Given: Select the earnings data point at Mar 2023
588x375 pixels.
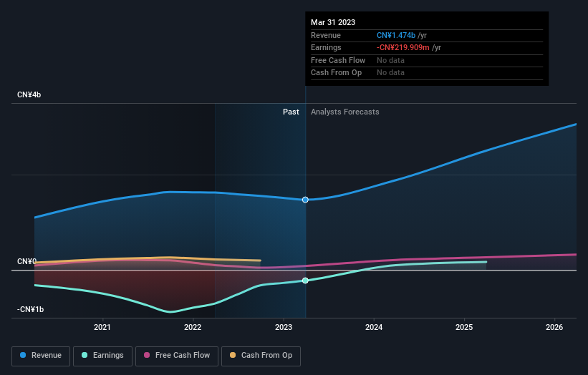Looking at the screenshot, I should pos(305,281).
